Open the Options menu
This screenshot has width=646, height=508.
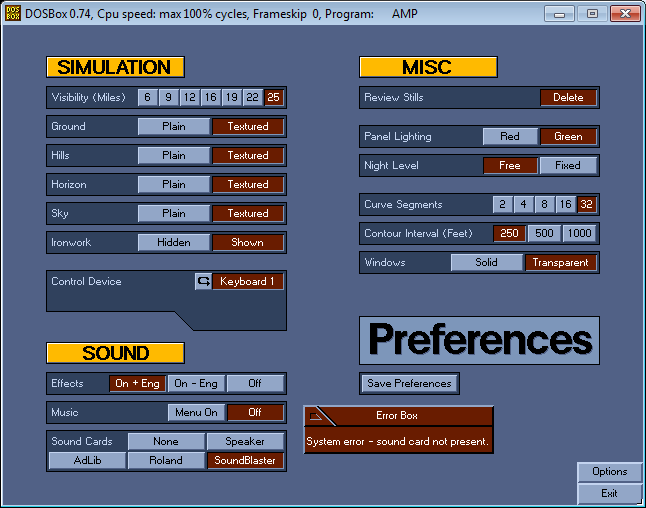[609, 472]
